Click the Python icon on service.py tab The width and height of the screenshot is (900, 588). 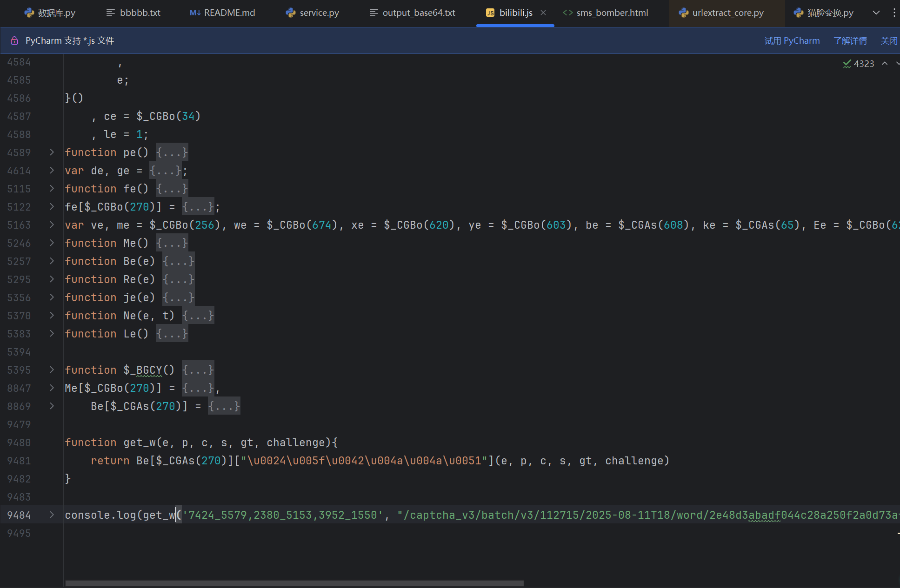pyautogui.click(x=291, y=13)
